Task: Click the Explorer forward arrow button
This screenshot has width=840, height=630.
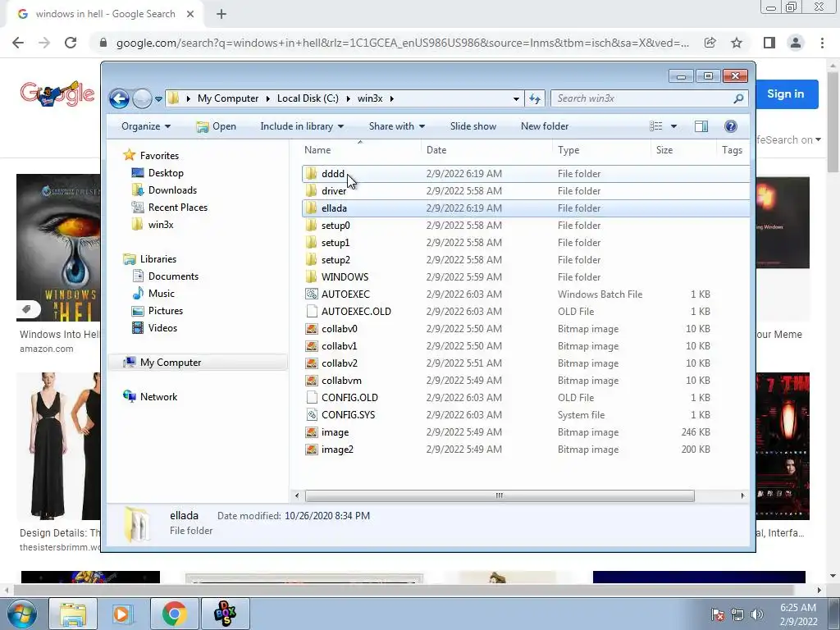Action: tap(142, 98)
